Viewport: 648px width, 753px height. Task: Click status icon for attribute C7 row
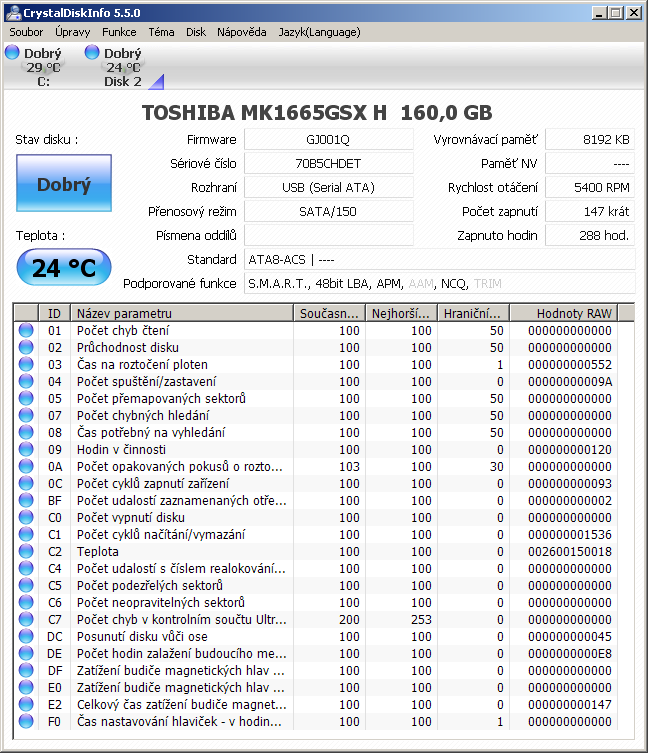click(26, 619)
